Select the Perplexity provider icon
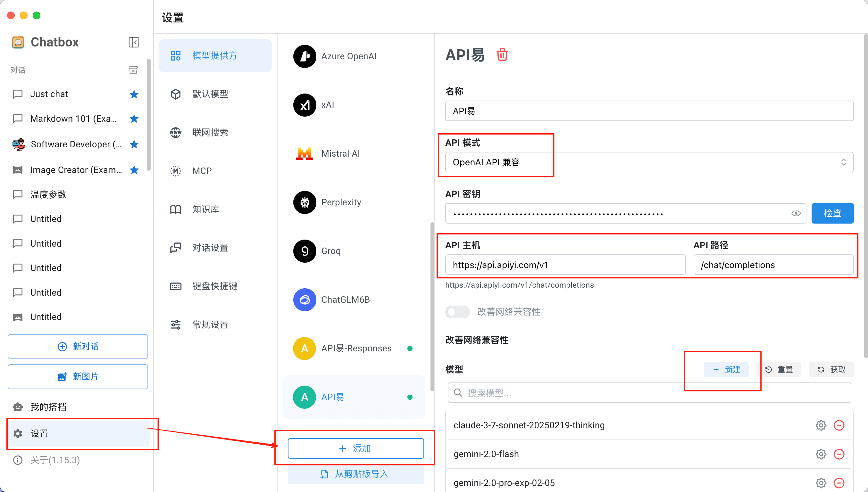 coord(304,202)
